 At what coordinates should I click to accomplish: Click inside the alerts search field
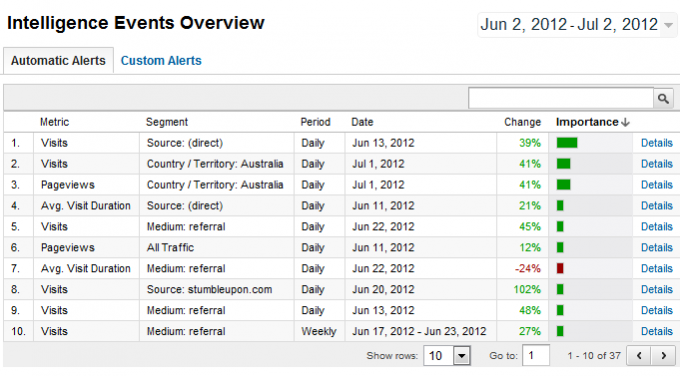[561, 98]
